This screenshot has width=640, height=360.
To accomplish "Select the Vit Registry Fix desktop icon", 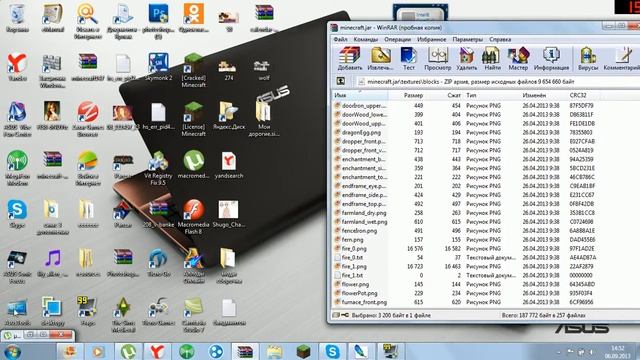I will pyautogui.click(x=158, y=168).
